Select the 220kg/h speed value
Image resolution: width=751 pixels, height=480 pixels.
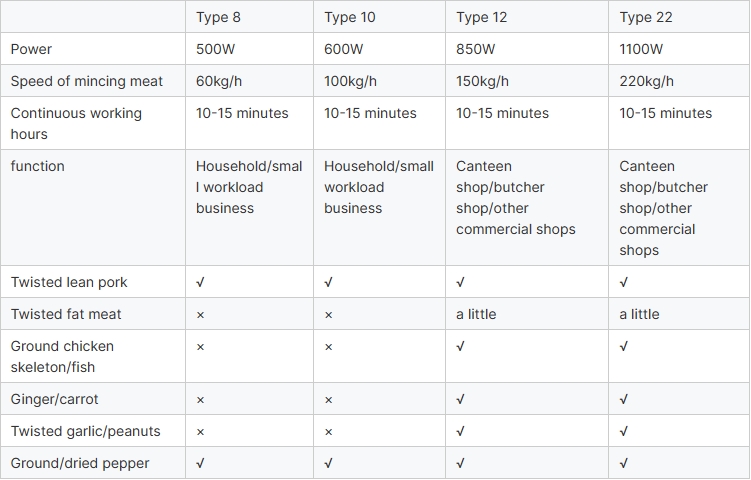[x=647, y=81]
